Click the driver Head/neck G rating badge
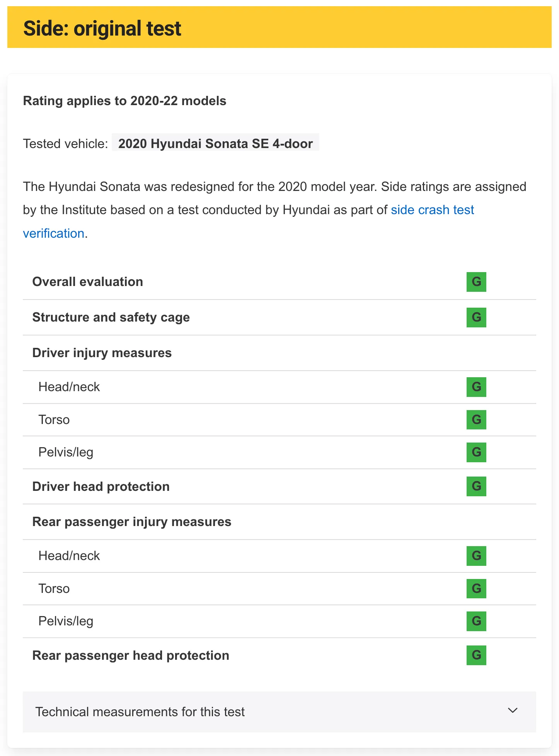559x756 pixels. pos(476,387)
